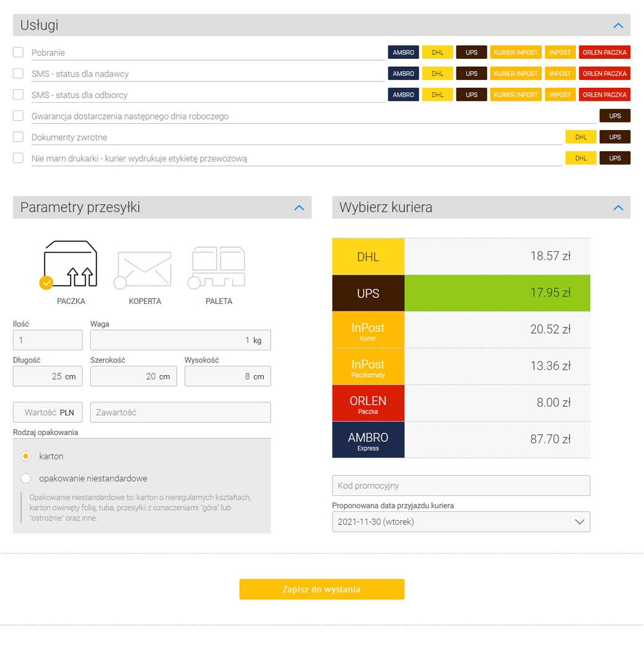644x645 pixels.
Task: Select the InPost Paczkomaty courier row
Action: (x=461, y=366)
